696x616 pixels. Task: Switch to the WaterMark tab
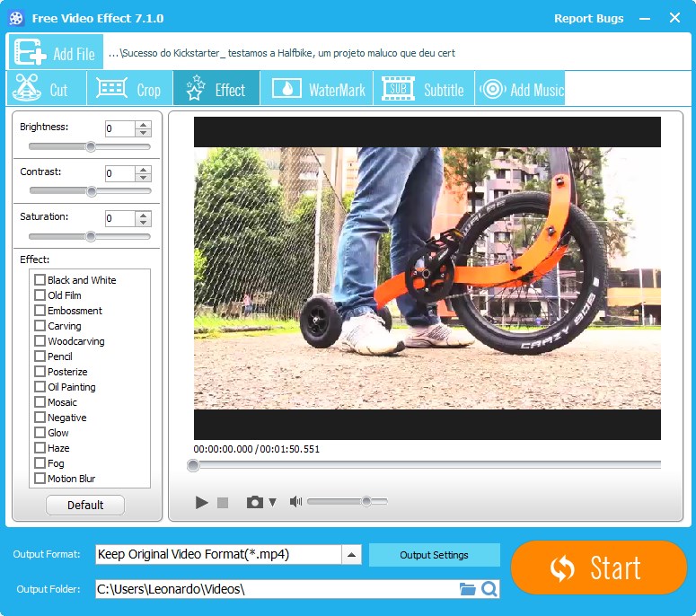[316, 88]
